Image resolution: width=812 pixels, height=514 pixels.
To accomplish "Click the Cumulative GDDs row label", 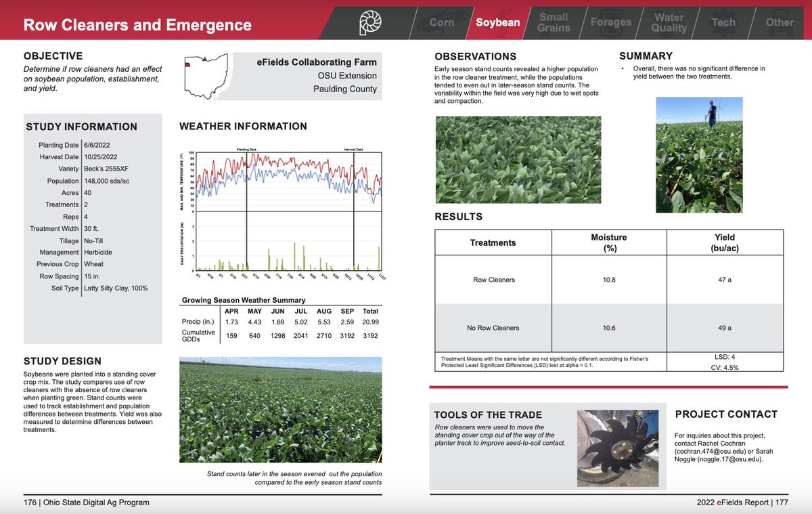I will [198, 336].
